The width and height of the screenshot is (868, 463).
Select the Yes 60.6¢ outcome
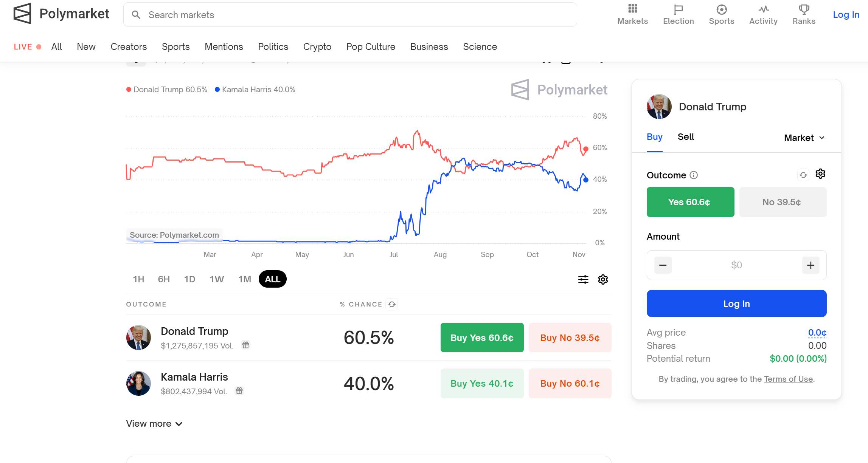coord(690,202)
